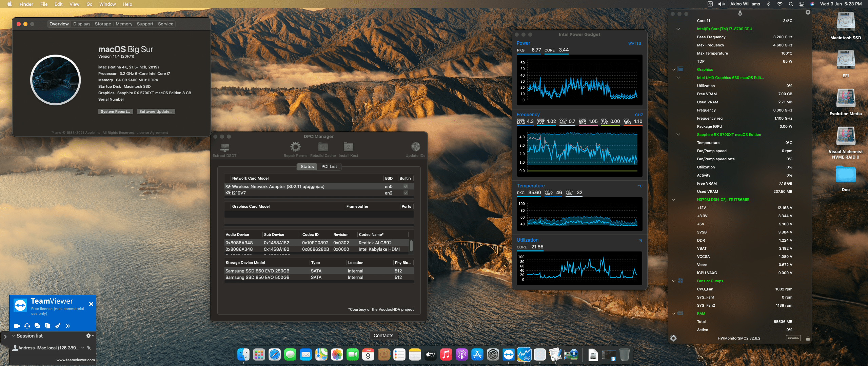Viewport: 868px width, 366px height.
Task: Open TeamViewer session settings gear dropdown
Action: pyautogui.click(x=90, y=336)
